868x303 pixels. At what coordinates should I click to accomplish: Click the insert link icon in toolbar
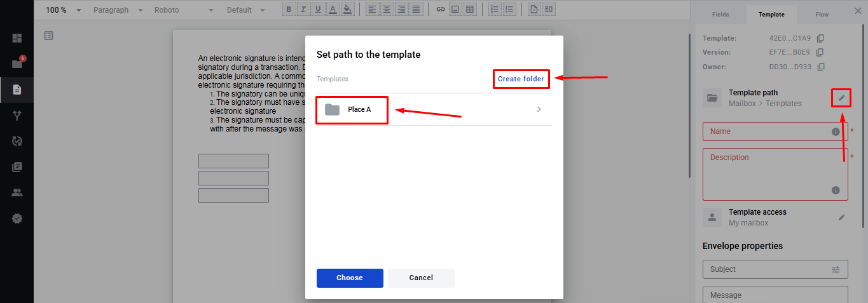(440, 10)
